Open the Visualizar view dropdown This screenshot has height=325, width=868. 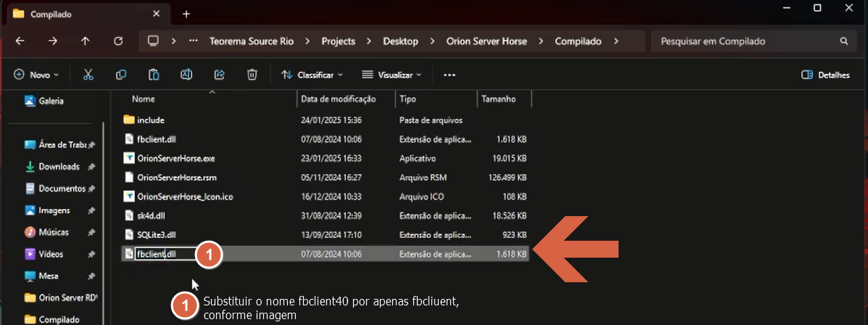point(392,75)
